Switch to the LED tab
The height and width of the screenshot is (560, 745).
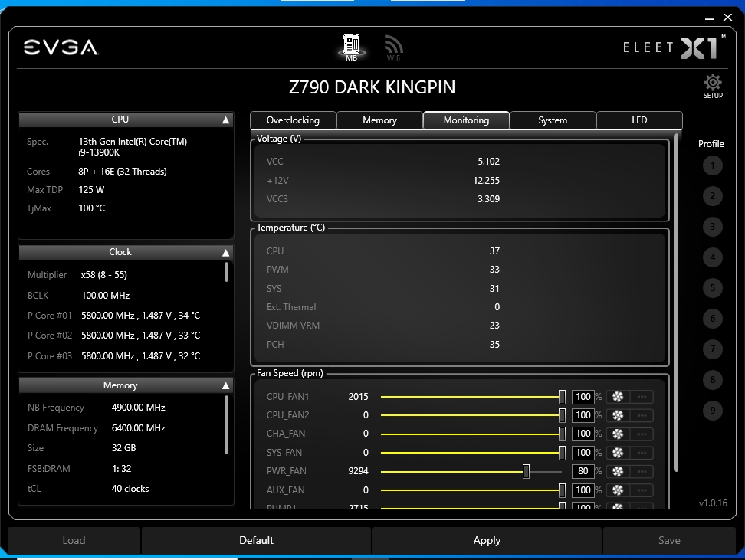click(x=639, y=120)
